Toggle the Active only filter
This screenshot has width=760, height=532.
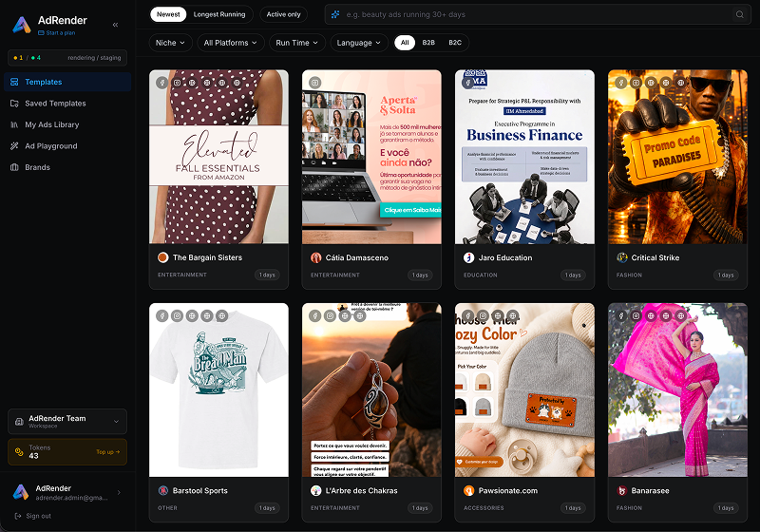click(x=283, y=14)
